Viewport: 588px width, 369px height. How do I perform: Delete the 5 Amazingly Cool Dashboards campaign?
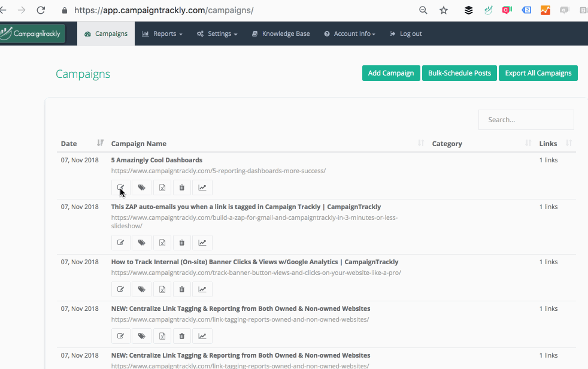182,187
